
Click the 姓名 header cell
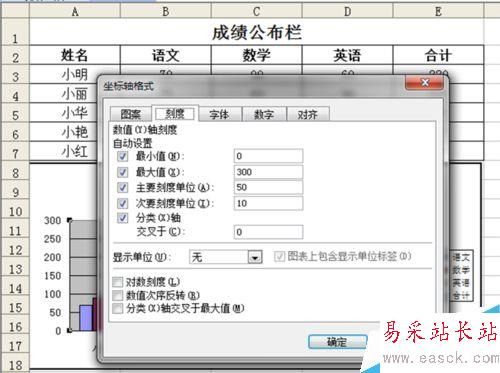[75, 55]
